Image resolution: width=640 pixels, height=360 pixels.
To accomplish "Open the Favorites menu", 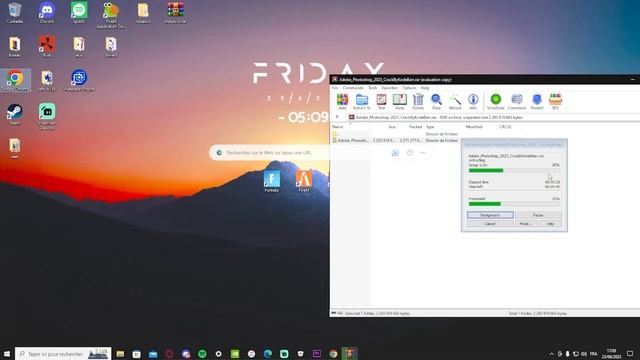I will (x=389, y=88).
